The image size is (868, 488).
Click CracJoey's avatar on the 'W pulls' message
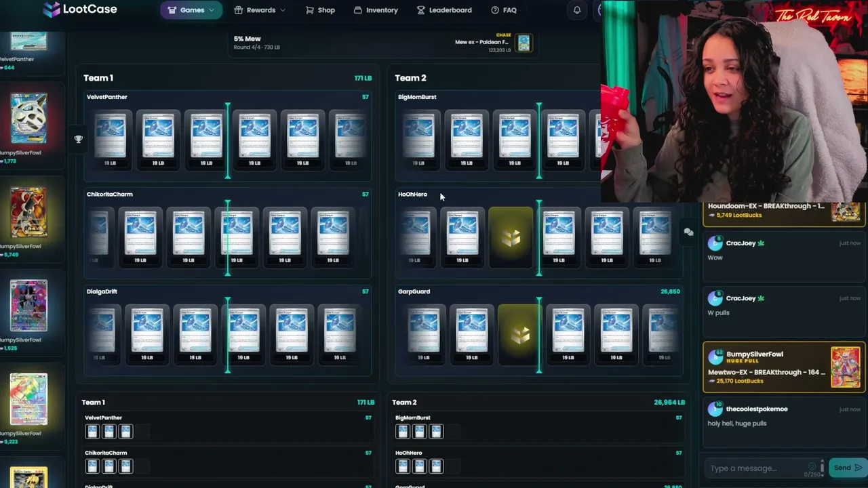715,298
